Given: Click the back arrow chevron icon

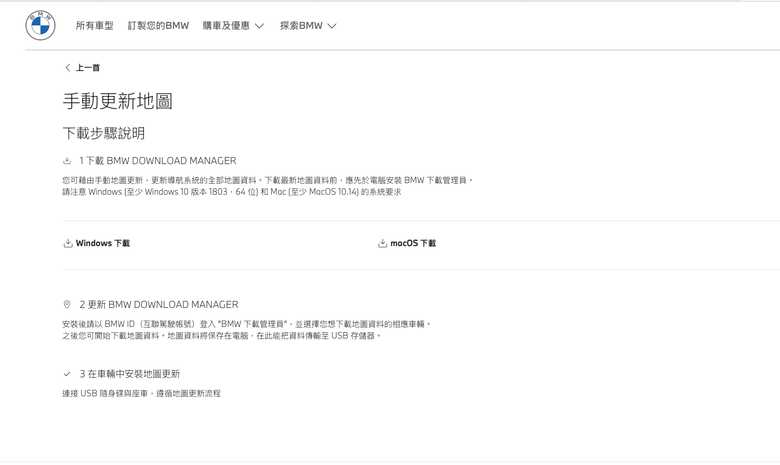Looking at the screenshot, I should 68,68.
